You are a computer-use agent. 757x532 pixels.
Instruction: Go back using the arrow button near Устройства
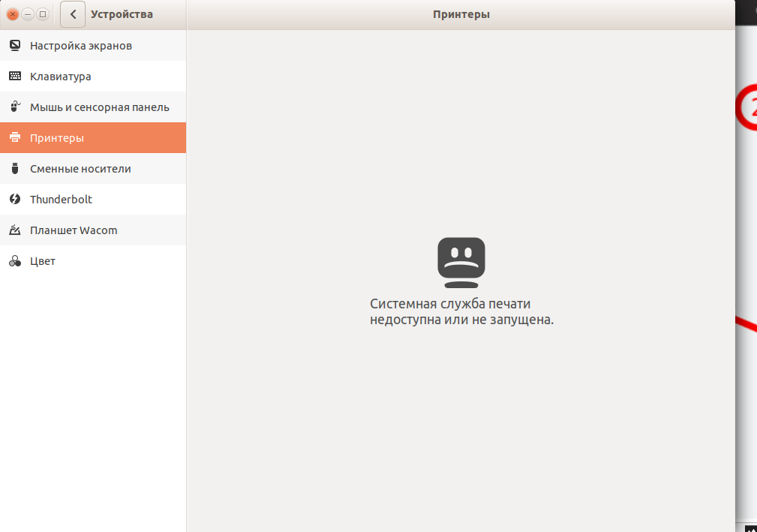[x=73, y=14]
